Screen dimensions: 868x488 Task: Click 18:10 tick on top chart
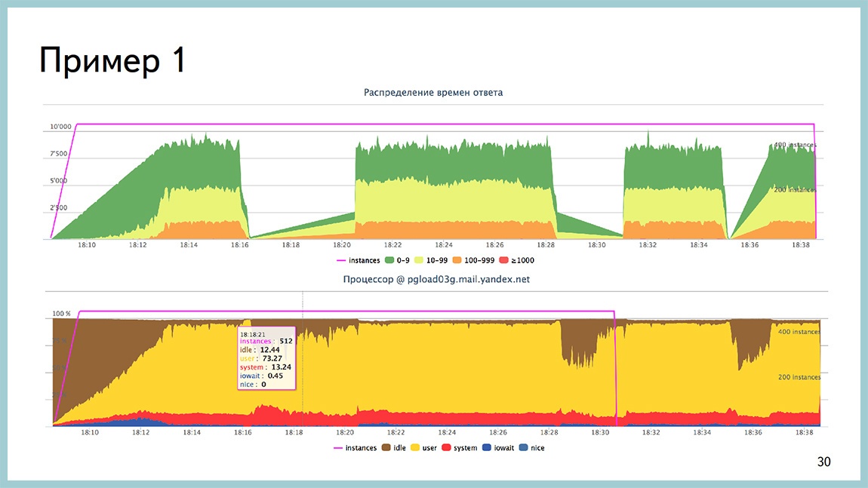[x=87, y=244]
